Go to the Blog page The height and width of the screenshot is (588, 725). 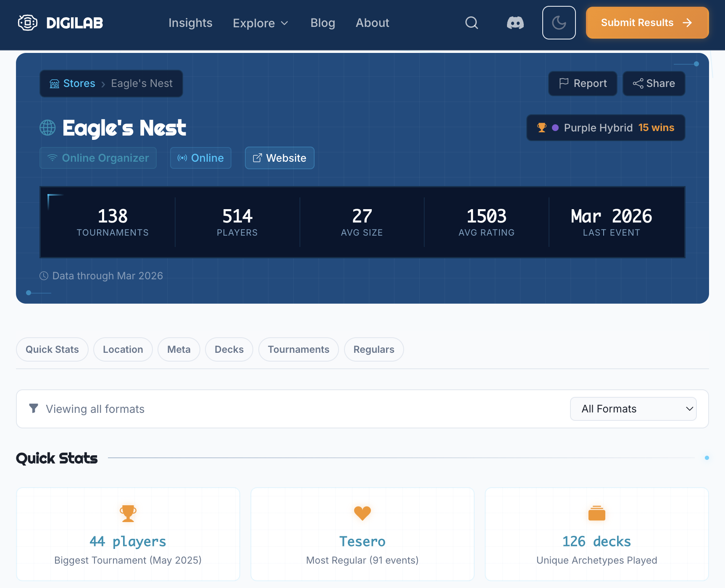point(323,23)
